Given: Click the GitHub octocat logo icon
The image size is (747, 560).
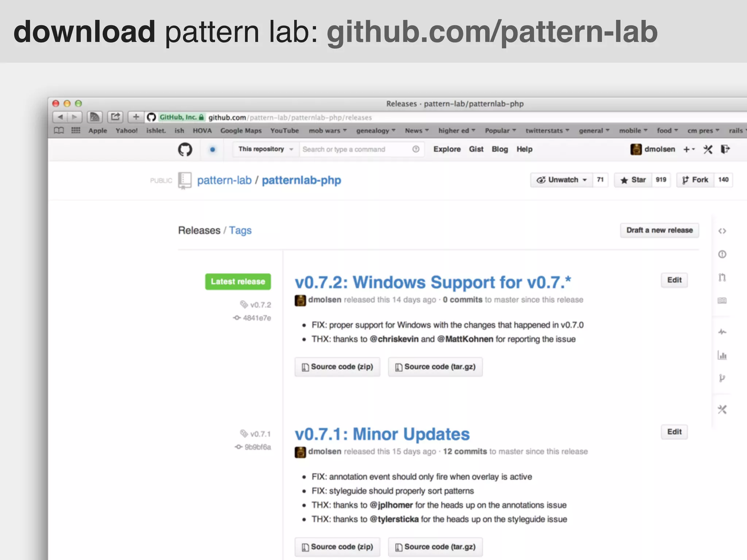Looking at the screenshot, I should [185, 149].
